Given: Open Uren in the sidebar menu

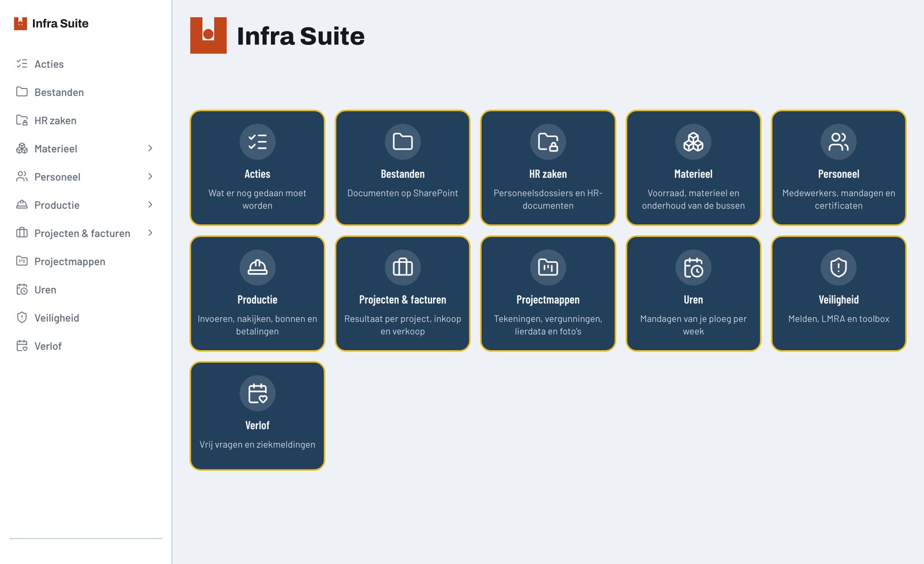Looking at the screenshot, I should (x=85, y=290).
